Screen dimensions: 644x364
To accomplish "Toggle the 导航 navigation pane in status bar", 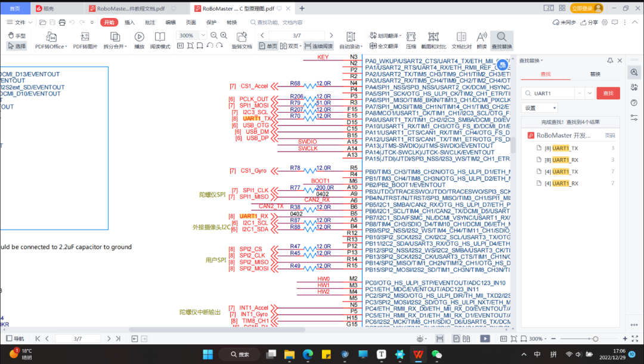I will (16, 339).
